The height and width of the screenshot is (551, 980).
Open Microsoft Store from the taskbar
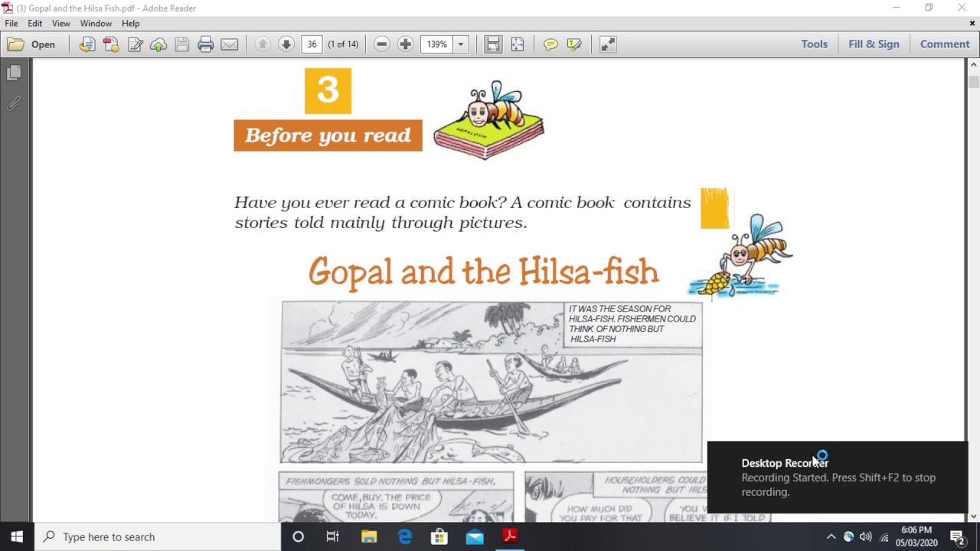439,536
